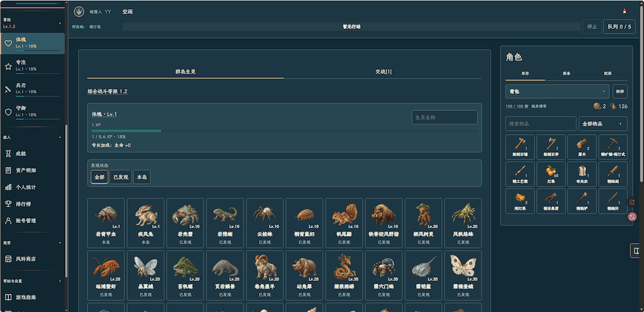644x312 pixels.
Task: Open the 疾风兔 Lv.1 rabbit creature card
Action: pyautogui.click(x=146, y=223)
